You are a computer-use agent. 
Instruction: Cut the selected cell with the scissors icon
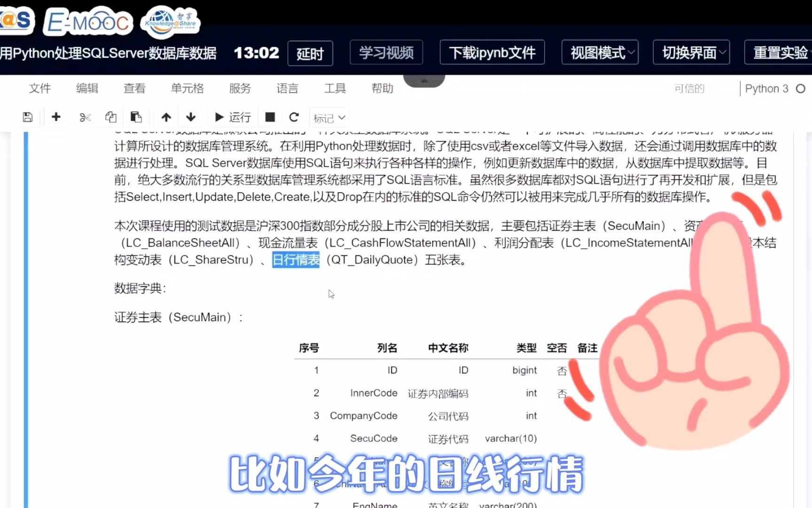pos(85,117)
